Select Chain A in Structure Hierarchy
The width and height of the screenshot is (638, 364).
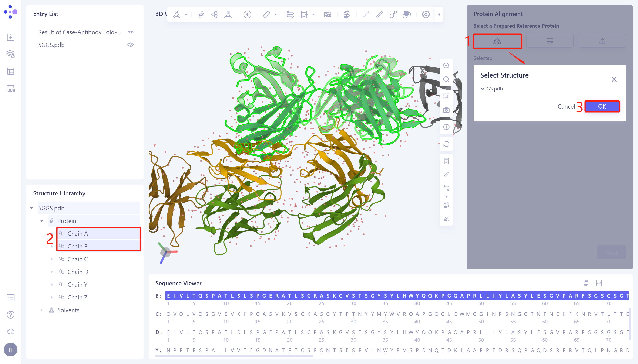pos(78,234)
